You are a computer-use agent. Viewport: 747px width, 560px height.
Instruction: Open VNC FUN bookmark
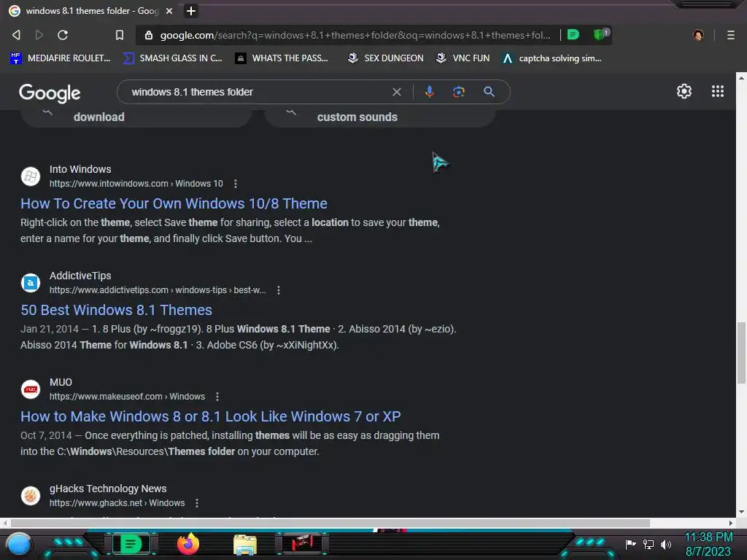coord(462,58)
